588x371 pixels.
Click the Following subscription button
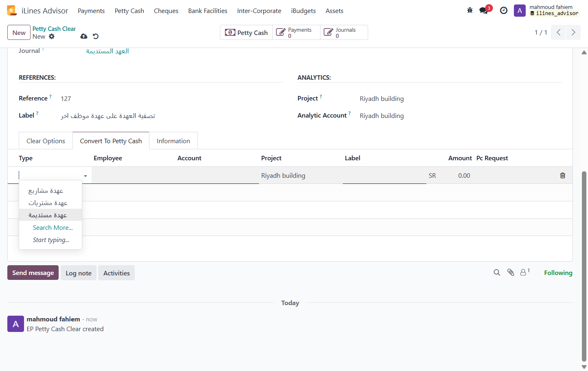tap(558, 273)
